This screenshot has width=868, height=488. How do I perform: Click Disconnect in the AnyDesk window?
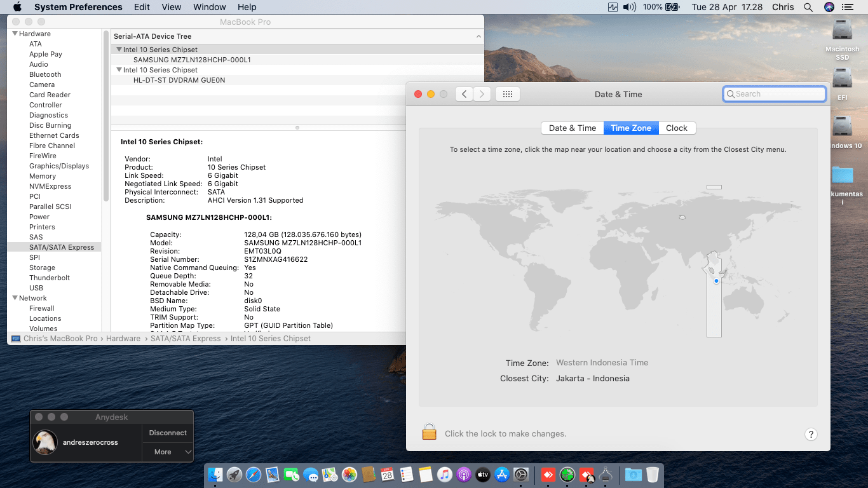(168, 433)
